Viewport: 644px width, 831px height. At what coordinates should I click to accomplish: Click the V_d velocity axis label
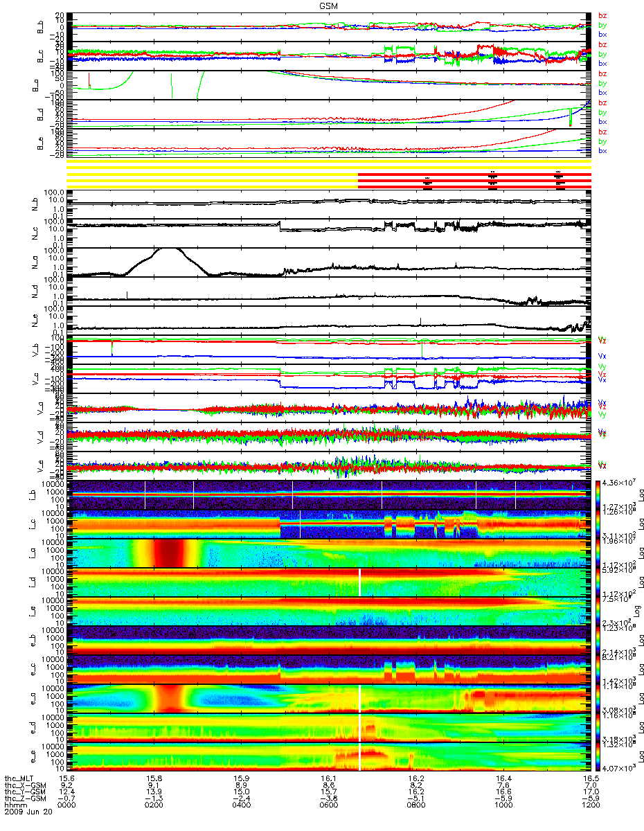[x=41, y=436]
